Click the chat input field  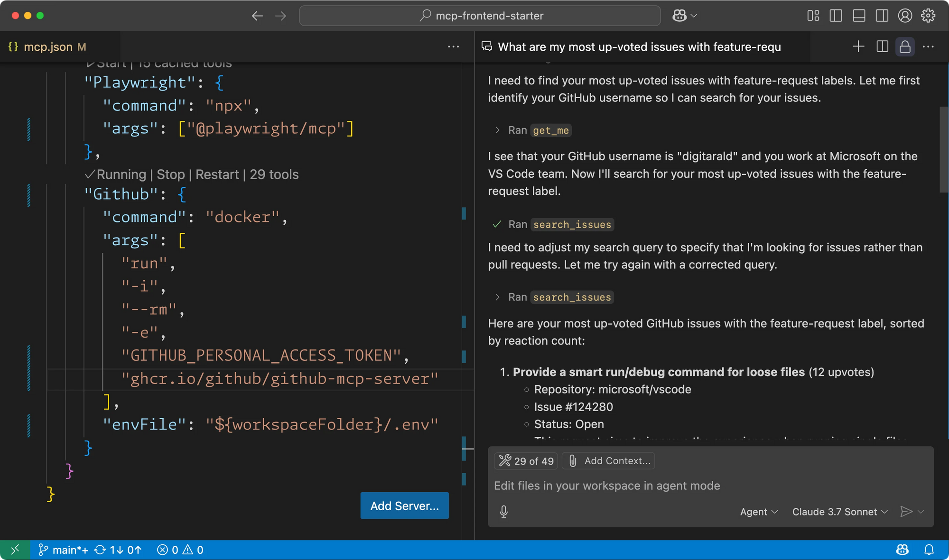pyautogui.click(x=711, y=486)
